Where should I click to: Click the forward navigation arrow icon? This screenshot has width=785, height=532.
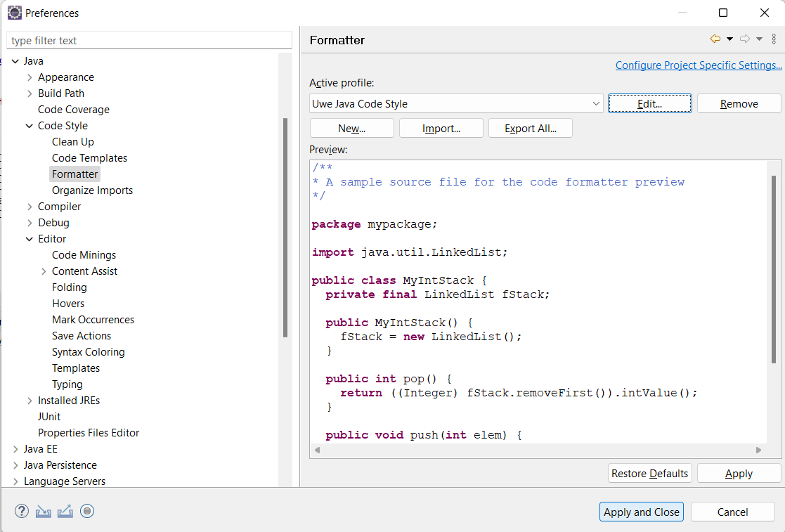(745, 39)
